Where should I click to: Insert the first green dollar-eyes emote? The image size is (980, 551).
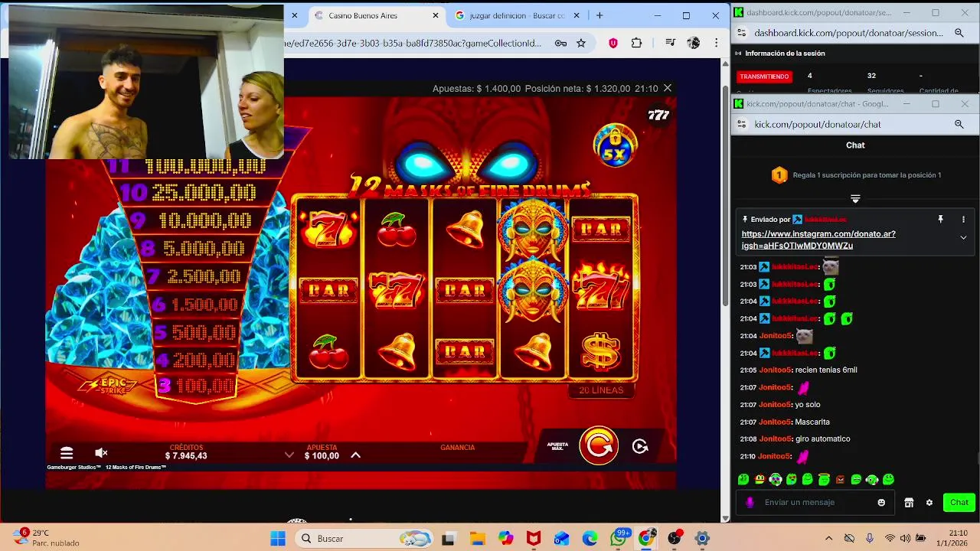click(x=743, y=480)
